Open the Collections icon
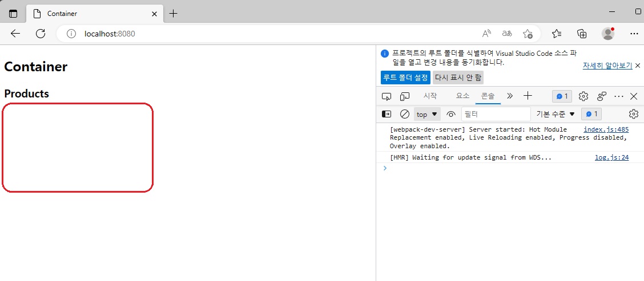 [582, 34]
